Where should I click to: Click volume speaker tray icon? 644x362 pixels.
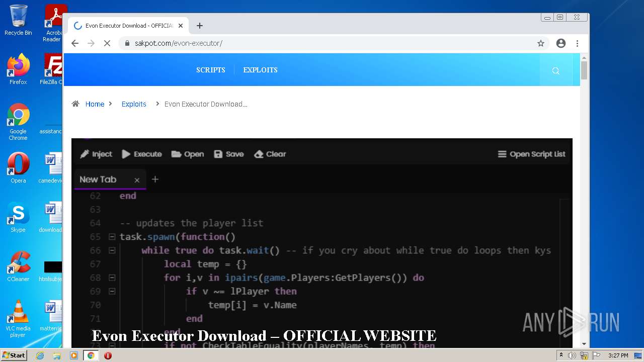(x=572, y=355)
